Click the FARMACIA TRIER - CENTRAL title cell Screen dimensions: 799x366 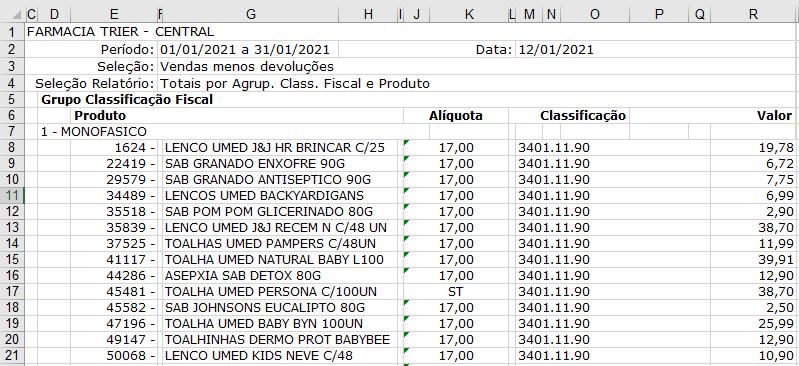click(x=120, y=32)
